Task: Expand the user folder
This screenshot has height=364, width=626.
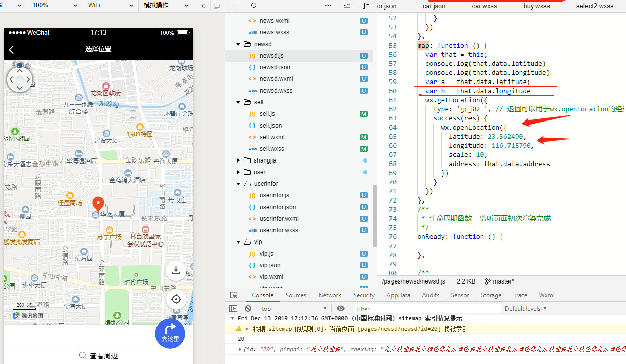Action: pos(238,172)
